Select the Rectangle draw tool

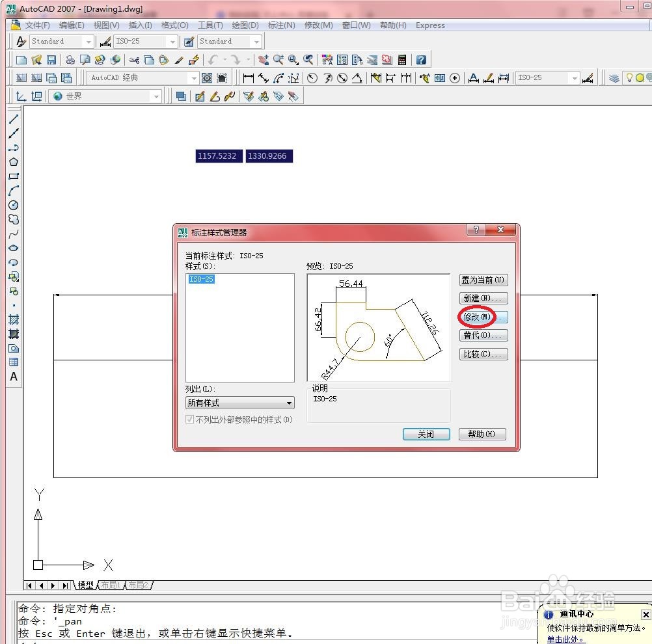(x=13, y=176)
